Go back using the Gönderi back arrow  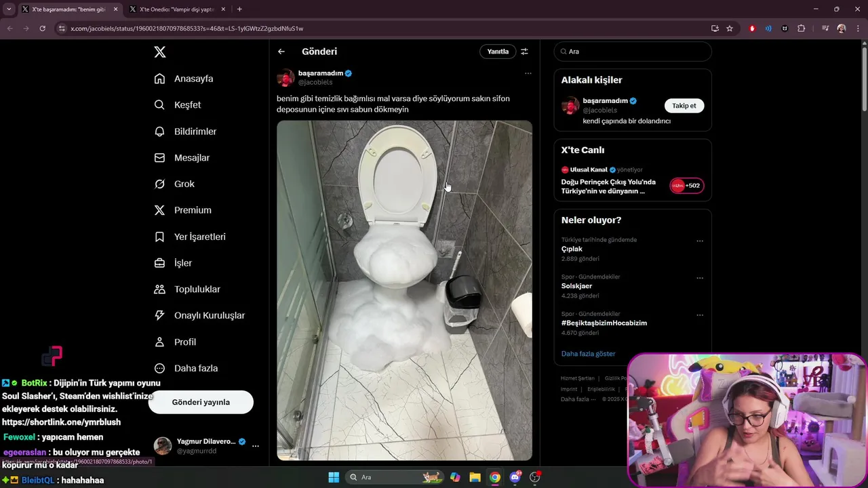coord(281,52)
